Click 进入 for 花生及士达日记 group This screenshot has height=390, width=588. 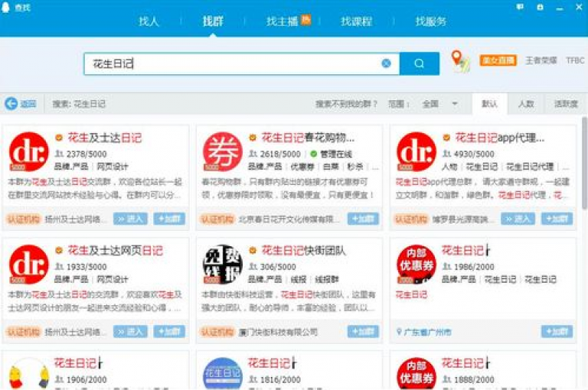130,219
